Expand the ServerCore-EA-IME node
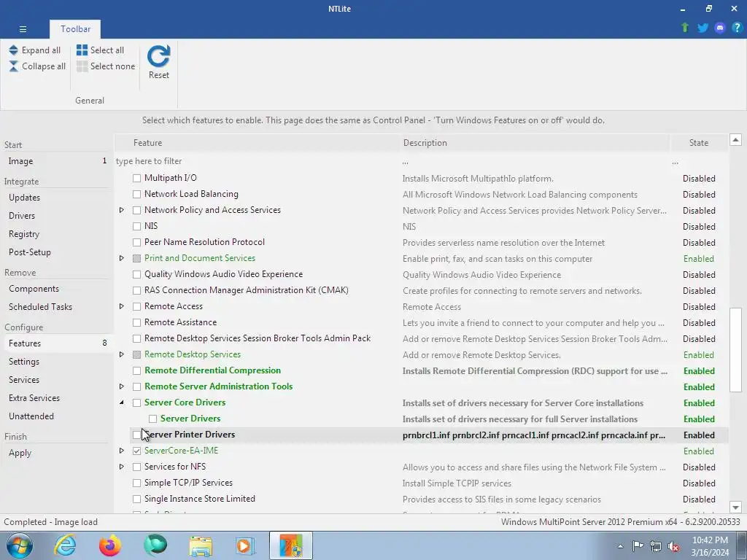This screenshot has width=747, height=560. point(122,451)
